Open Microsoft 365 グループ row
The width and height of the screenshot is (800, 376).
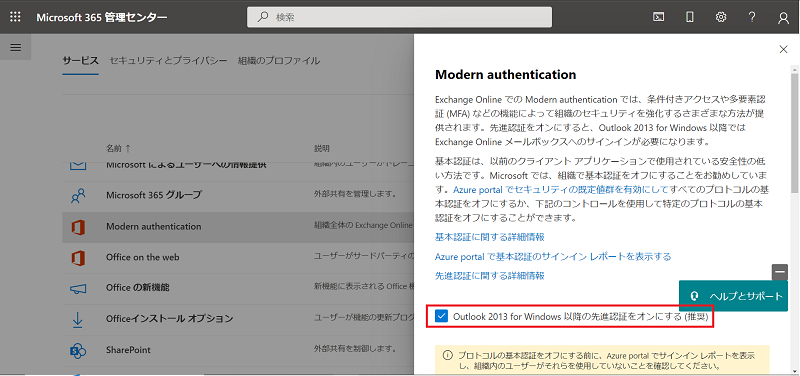click(x=238, y=195)
